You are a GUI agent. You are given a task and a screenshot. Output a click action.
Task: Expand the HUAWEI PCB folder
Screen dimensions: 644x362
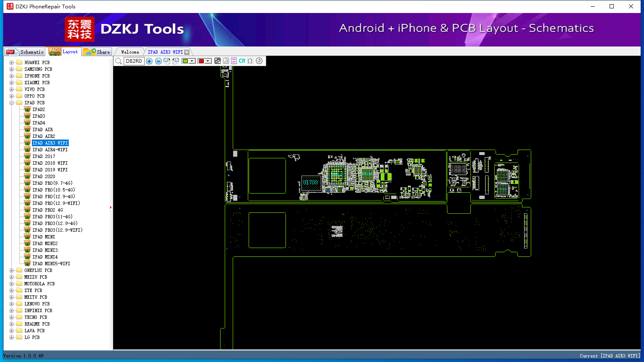pyautogui.click(x=12, y=62)
